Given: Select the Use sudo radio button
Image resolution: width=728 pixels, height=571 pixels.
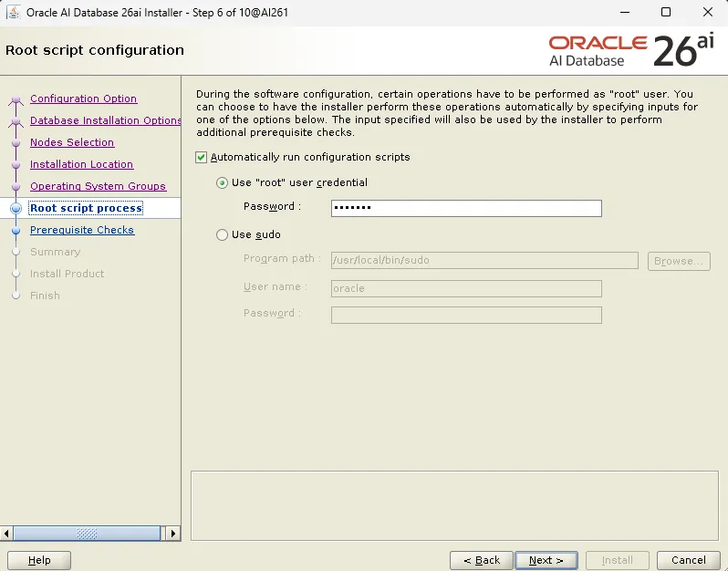Looking at the screenshot, I should coord(222,235).
